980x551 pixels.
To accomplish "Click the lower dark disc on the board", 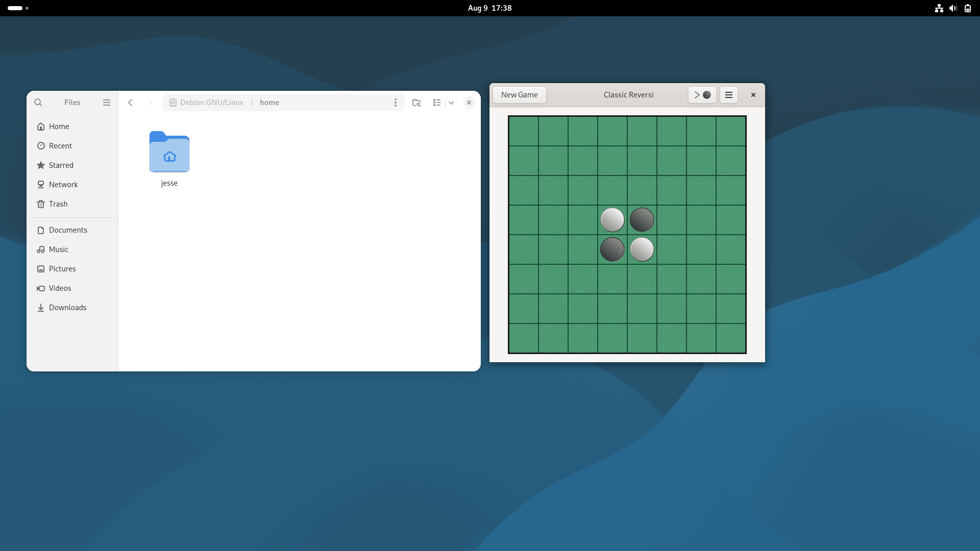I will (x=612, y=249).
